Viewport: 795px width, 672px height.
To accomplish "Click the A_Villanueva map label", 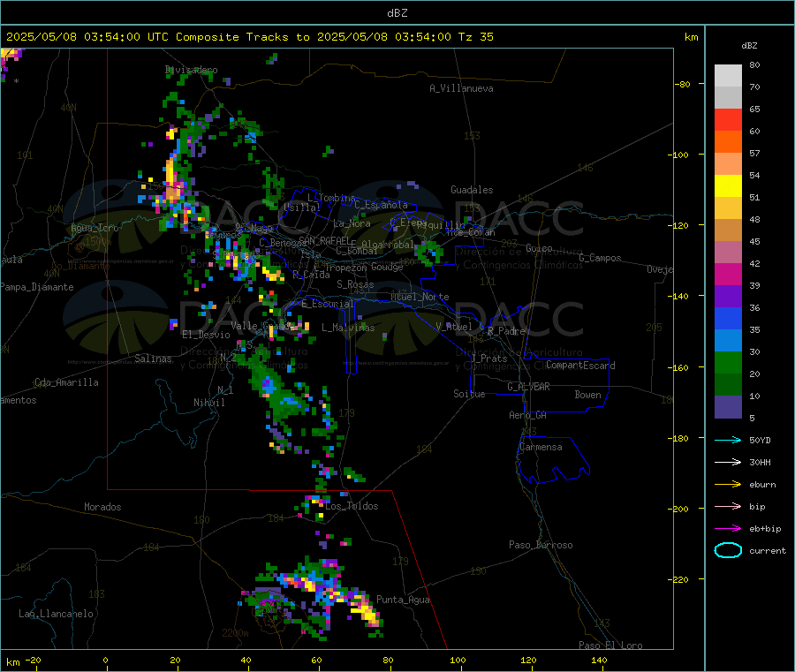I will (x=461, y=88).
